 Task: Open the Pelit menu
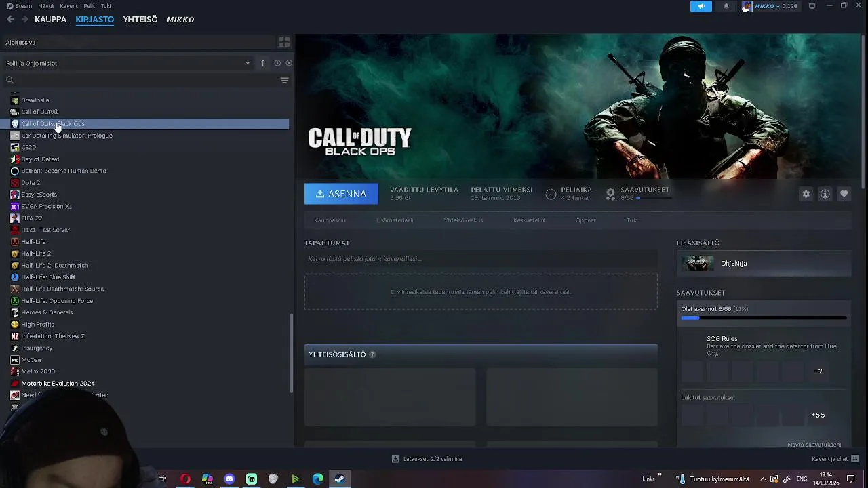[89, 6]
